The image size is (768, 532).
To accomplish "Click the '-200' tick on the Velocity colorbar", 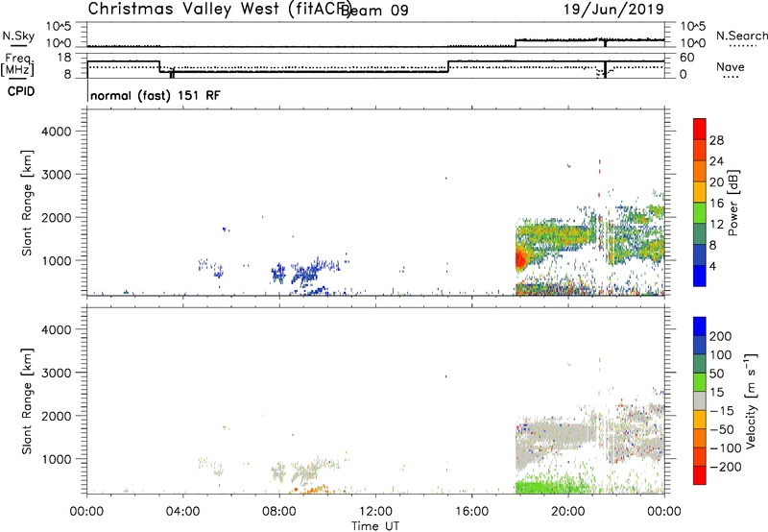I will click(x=725, y=467).
